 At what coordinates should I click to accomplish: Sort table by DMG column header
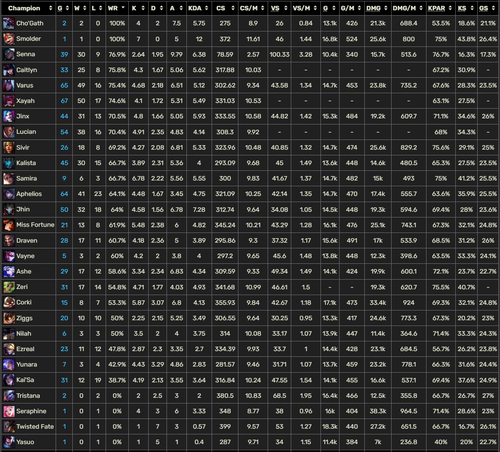pos(377,8)
